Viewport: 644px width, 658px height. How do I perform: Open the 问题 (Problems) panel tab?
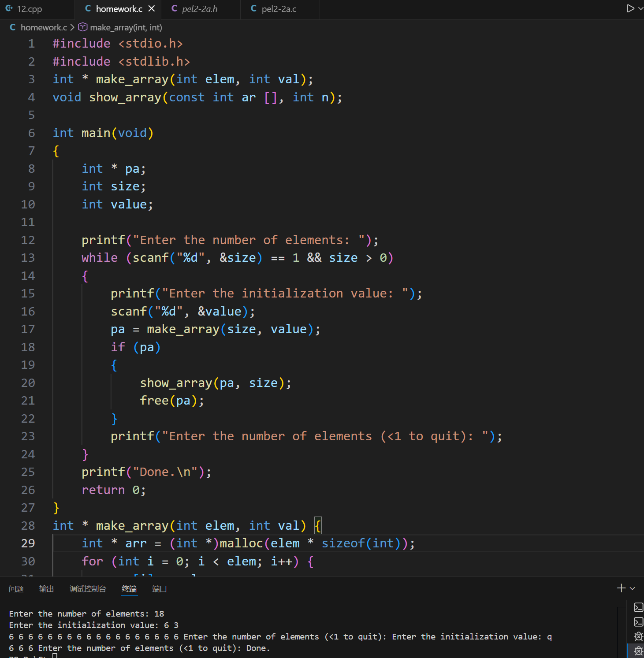[16, 589]
